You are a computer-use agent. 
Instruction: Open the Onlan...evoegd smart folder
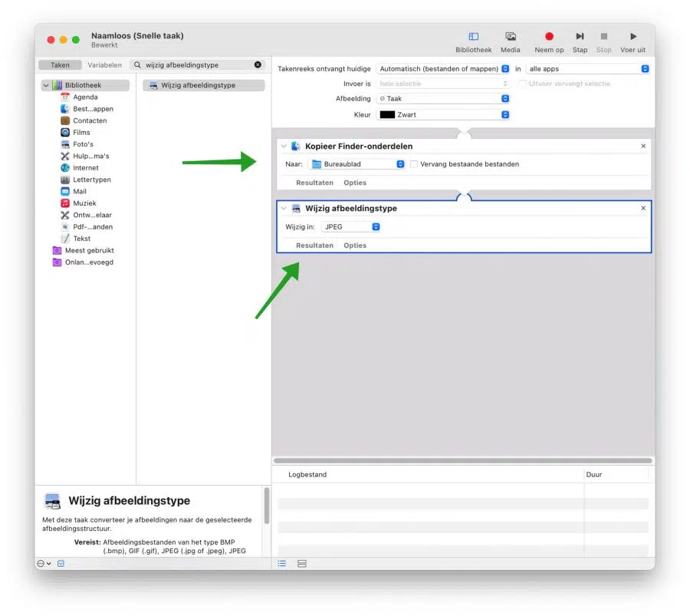[x=88, y=262]
